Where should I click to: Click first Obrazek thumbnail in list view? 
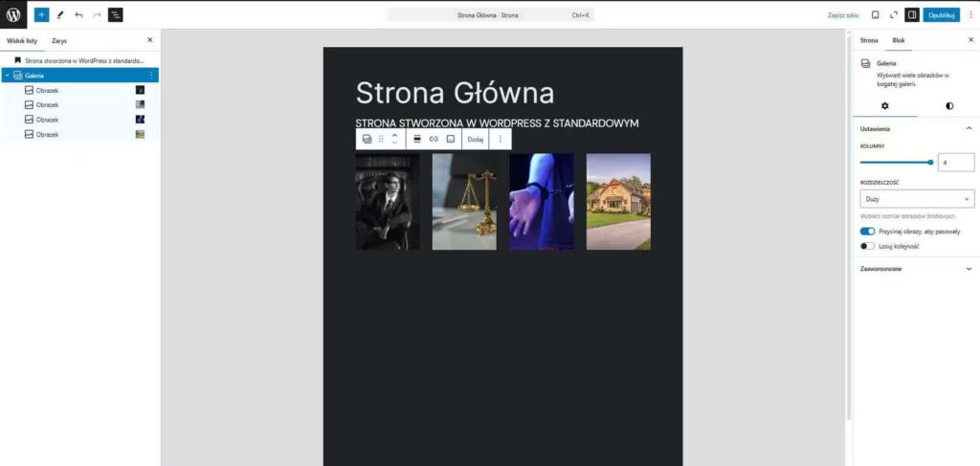[140, 90]
